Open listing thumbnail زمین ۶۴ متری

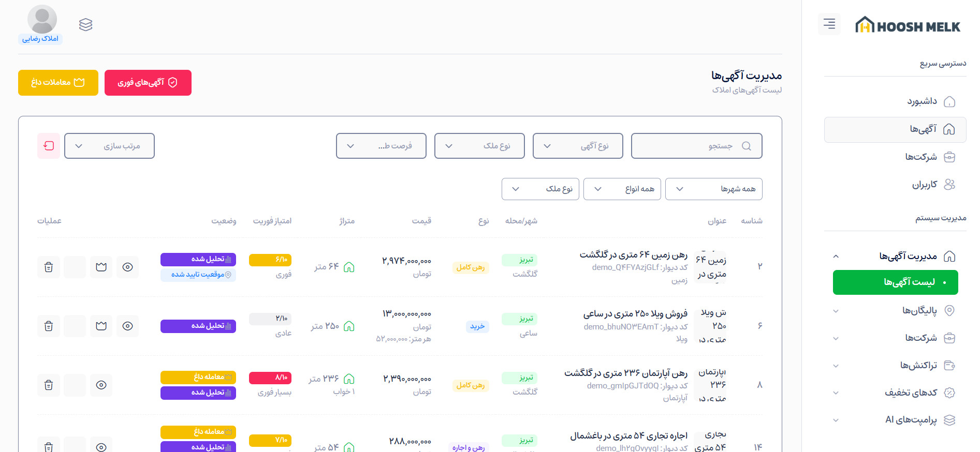tap(710, 267)
